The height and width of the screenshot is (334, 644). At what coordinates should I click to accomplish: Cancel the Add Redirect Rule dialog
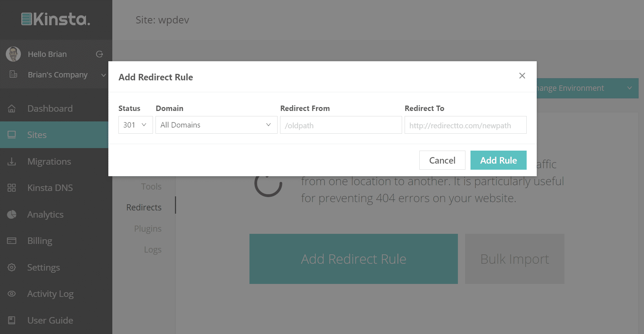[x=442, y=160]
